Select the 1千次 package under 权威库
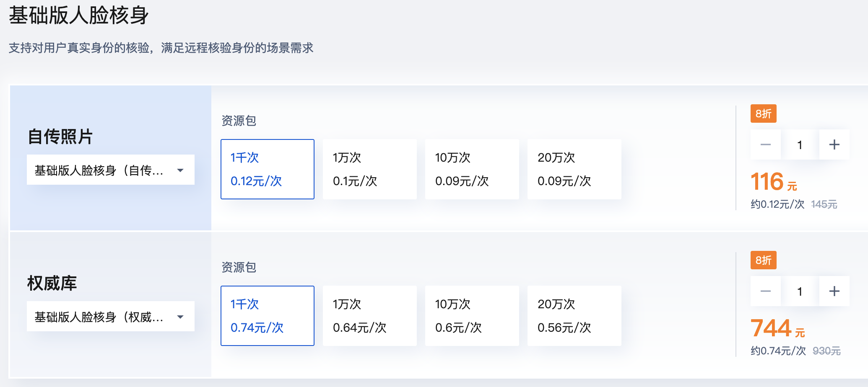 (267, 316)
